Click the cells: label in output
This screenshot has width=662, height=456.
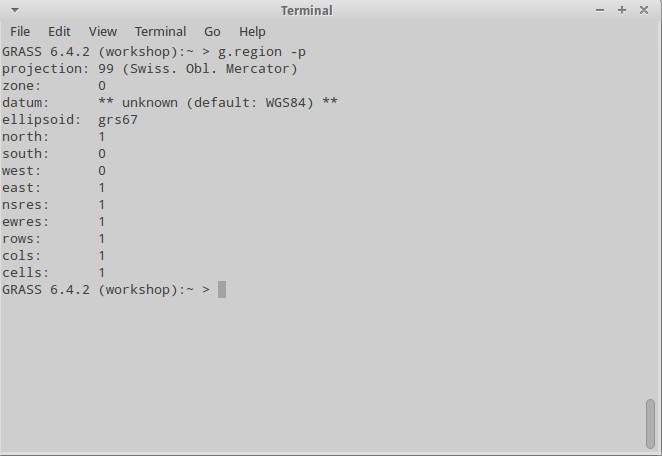(25, 273)
